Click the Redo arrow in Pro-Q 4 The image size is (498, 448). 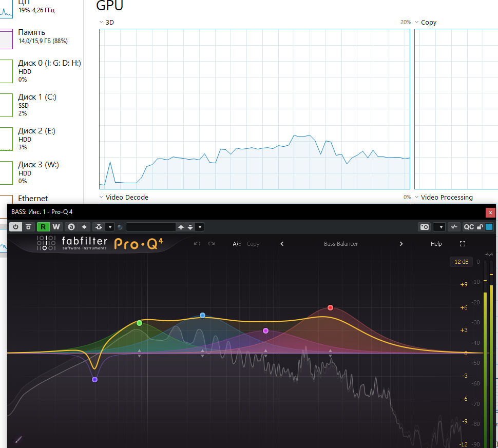pos(212,244)
